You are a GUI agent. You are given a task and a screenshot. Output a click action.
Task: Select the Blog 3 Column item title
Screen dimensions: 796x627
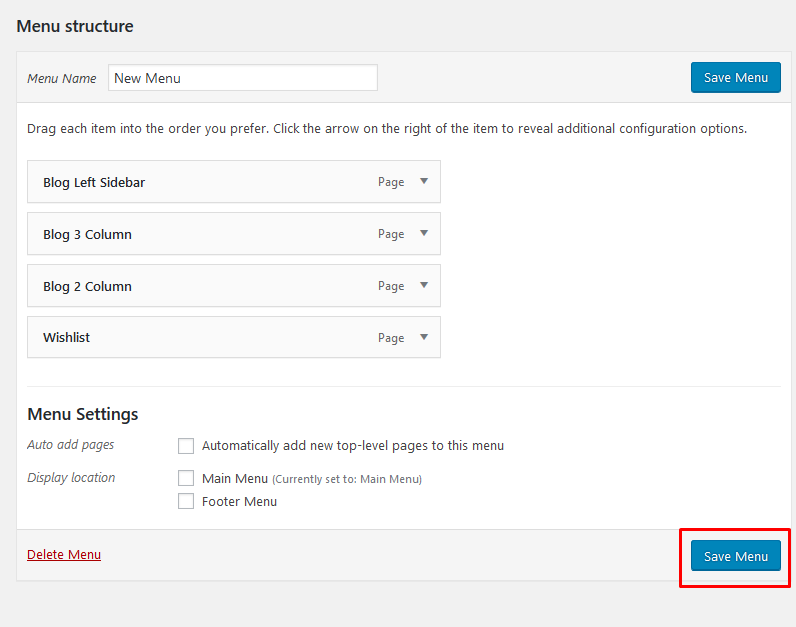[x=87, y=235]
